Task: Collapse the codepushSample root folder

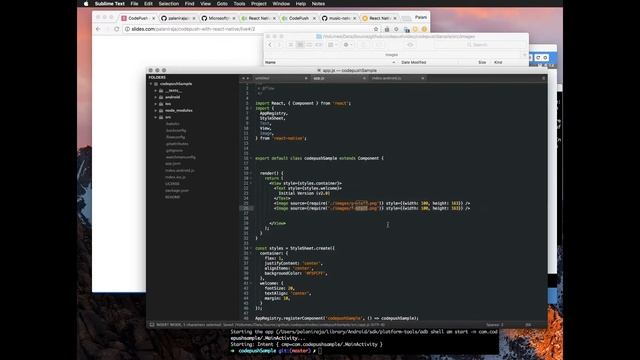Action: click(151, 84)
